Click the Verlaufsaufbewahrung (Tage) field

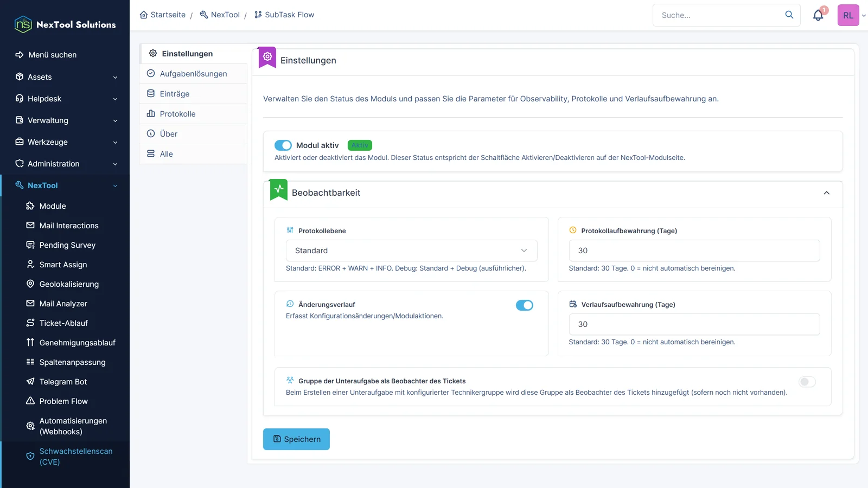(694, 324)
